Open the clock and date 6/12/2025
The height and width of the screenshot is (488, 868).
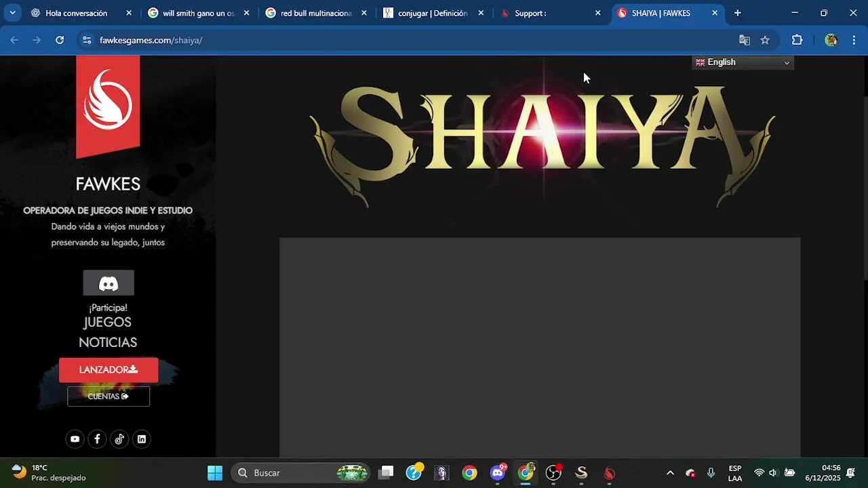823,473
